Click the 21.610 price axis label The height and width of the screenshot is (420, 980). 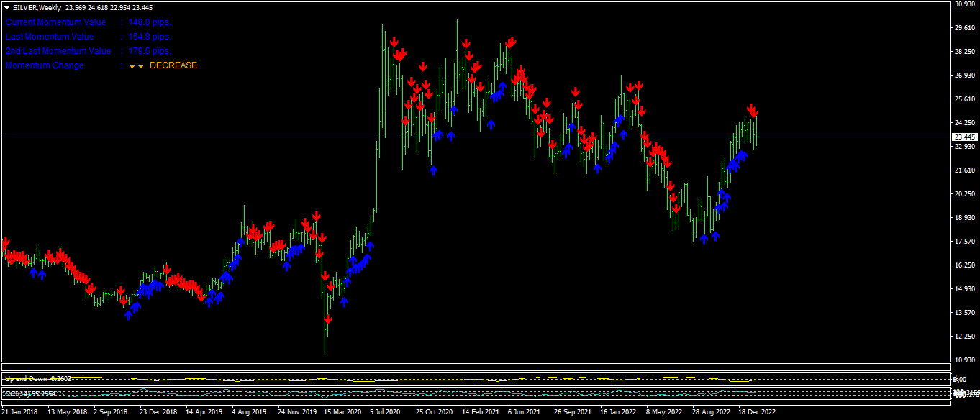(964, 170)
